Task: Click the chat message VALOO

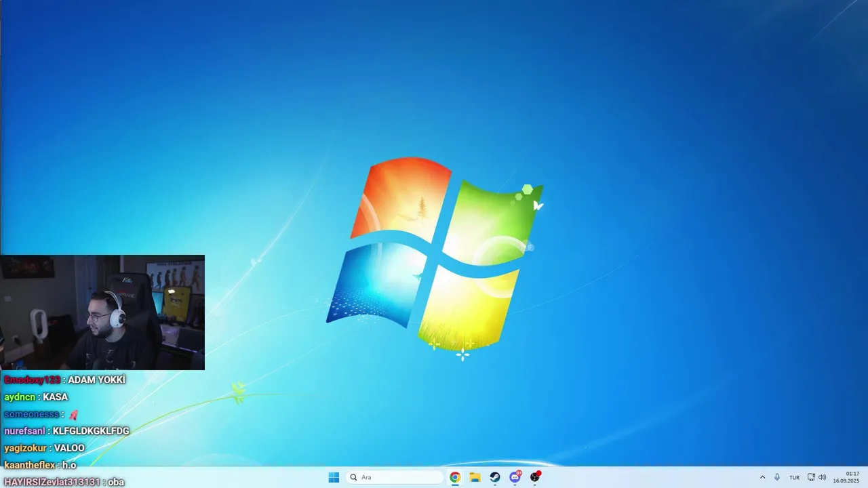Action: point(69,448)
